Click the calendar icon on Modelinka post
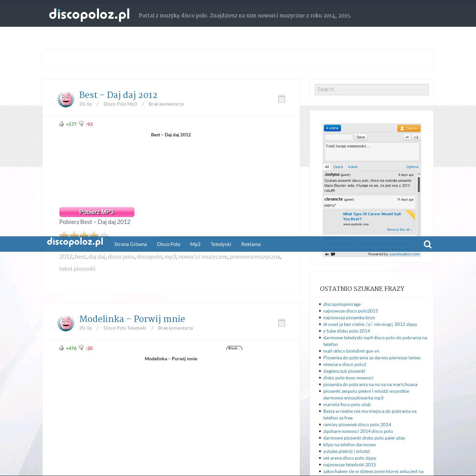The image size is (476, 476). point(281,323)
